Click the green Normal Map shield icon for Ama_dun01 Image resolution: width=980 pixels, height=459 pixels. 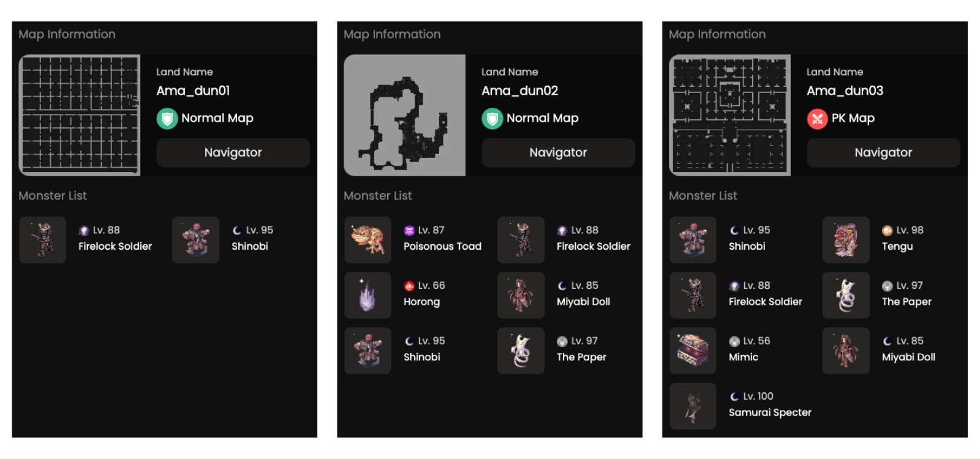(167, 119)
